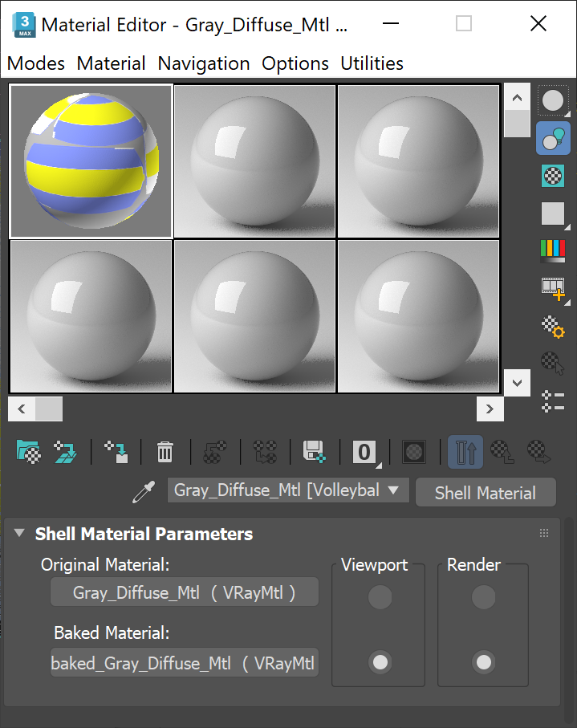Click the Get Material icon

28,452
